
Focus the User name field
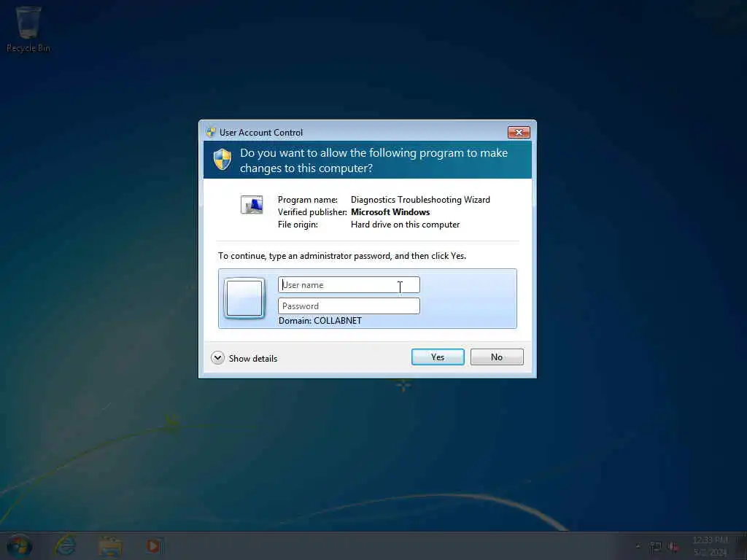click(349, 285)
